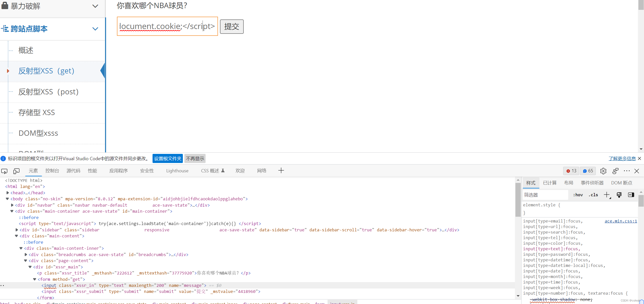Toggle rendering emulations paintbrush icon in styles pane
Screen dimensions: 644x304
pyautogui.click(x=619, y=195)
